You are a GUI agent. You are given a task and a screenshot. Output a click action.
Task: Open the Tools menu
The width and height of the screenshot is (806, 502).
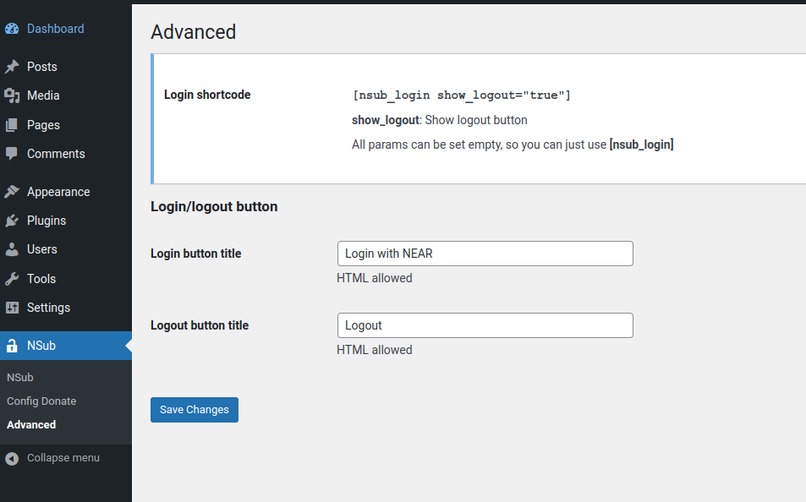coord(41,278)
